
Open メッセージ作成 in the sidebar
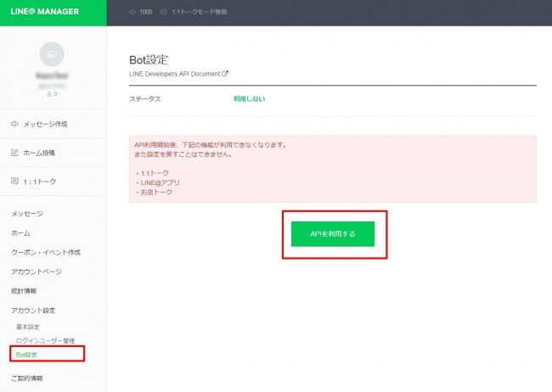(54, 124)
